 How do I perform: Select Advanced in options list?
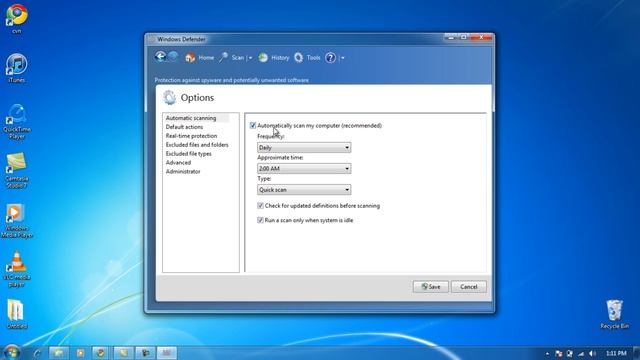[x=178, y=163]
